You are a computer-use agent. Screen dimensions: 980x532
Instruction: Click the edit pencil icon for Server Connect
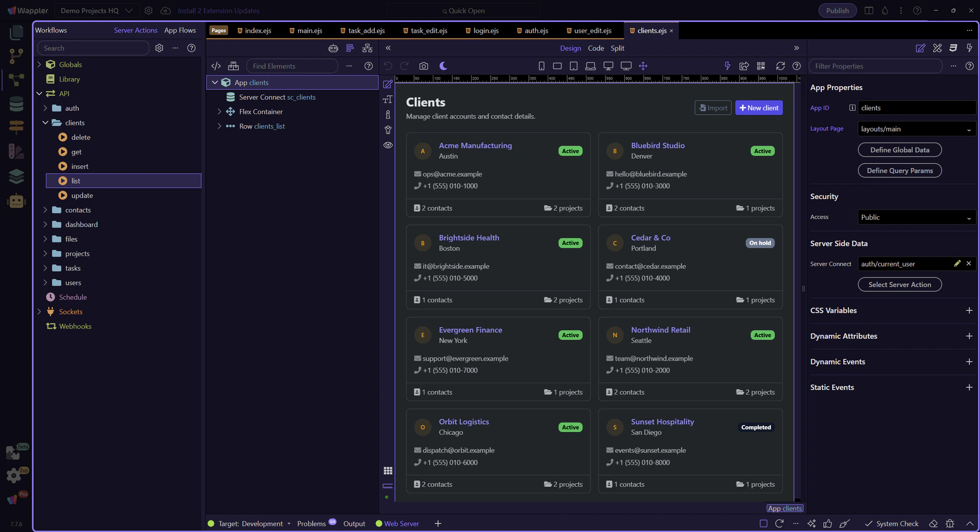[x=957, y=264]
